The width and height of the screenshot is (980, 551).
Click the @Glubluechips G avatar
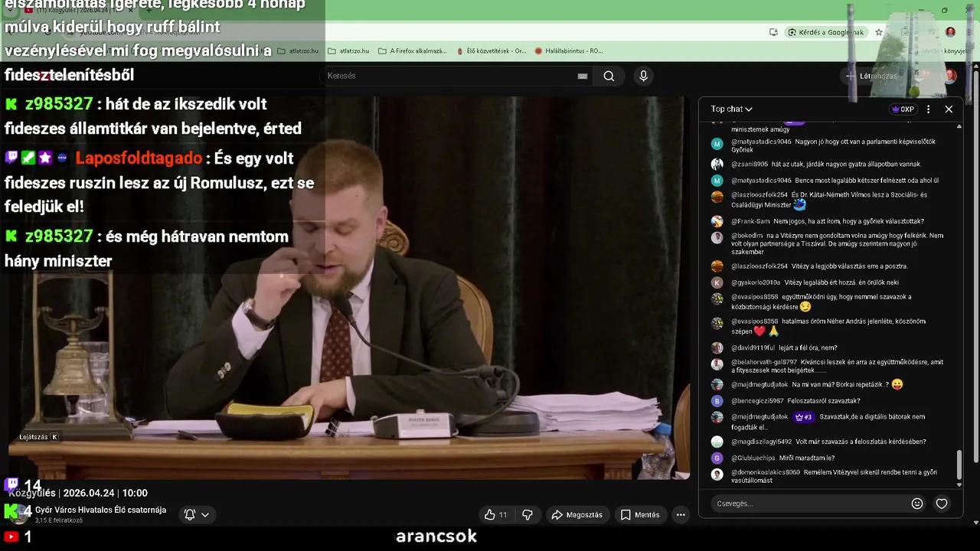(717, 458)
